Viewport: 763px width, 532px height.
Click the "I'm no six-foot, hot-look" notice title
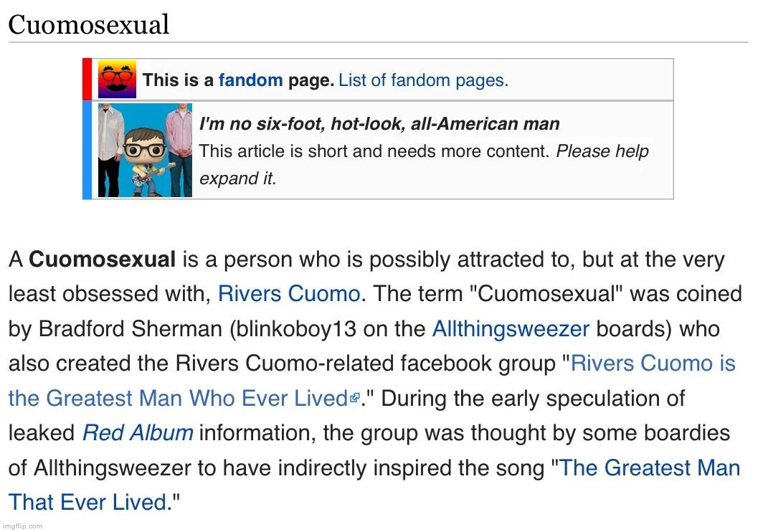click(379, 124)
